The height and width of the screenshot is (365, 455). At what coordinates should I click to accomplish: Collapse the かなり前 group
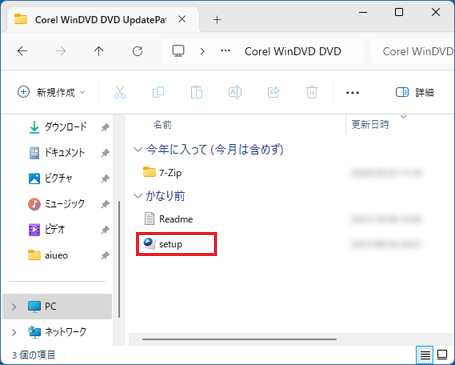(x=138, y=196)
